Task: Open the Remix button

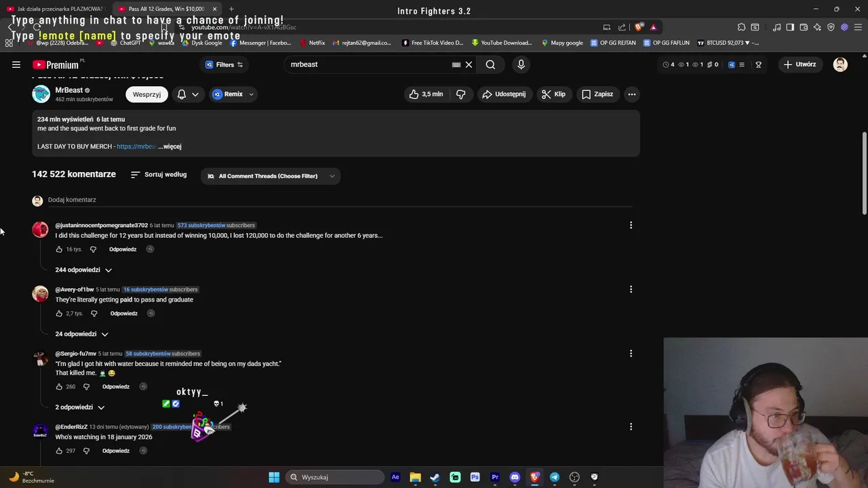Action: pos(227,94)
